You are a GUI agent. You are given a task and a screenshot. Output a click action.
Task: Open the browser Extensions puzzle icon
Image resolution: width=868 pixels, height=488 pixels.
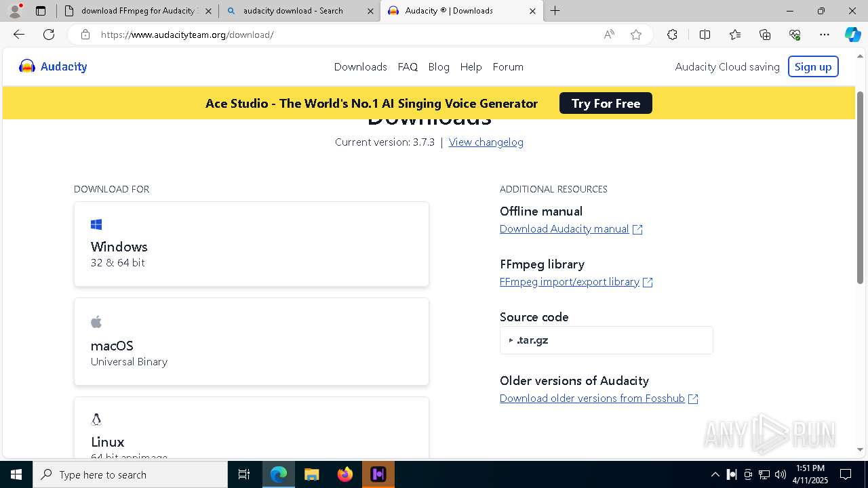(x=672, y=35)
